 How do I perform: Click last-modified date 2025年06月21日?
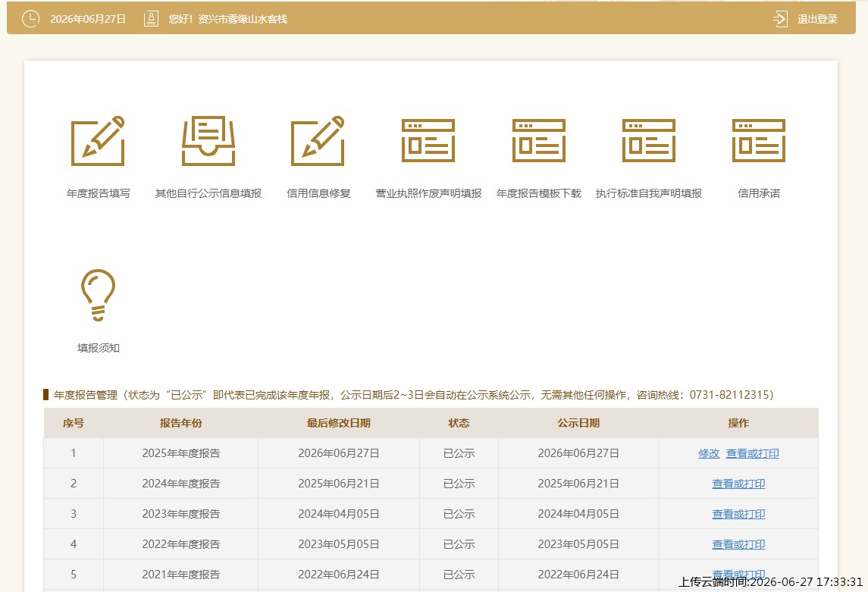click(338, 484)
